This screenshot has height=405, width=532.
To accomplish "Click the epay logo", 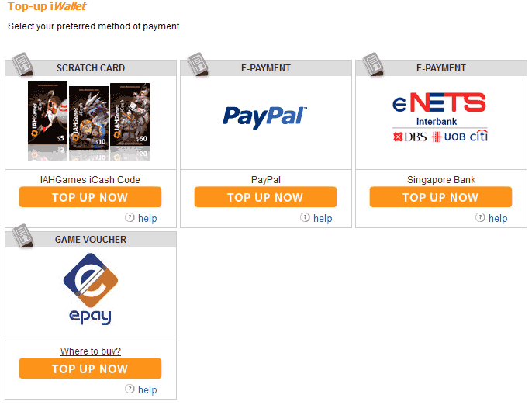I will click(x=90, y=289).
